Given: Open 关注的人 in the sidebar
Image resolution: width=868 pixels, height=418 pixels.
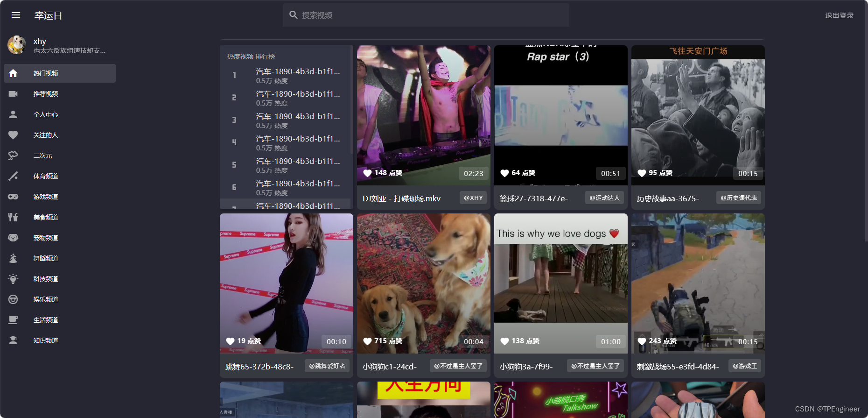Looking at the screenshot, I should point(60,135).
